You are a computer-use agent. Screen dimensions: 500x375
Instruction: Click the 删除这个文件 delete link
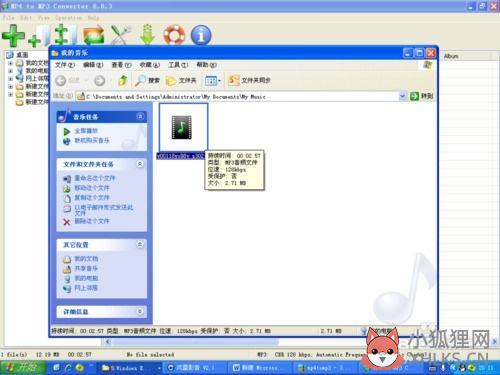click(92, 221)
